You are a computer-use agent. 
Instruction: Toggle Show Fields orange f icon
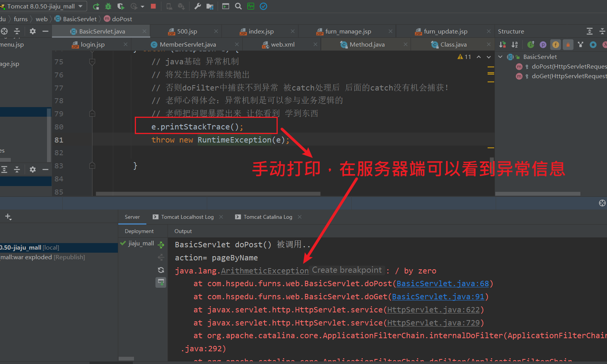(x=556, y=45)
